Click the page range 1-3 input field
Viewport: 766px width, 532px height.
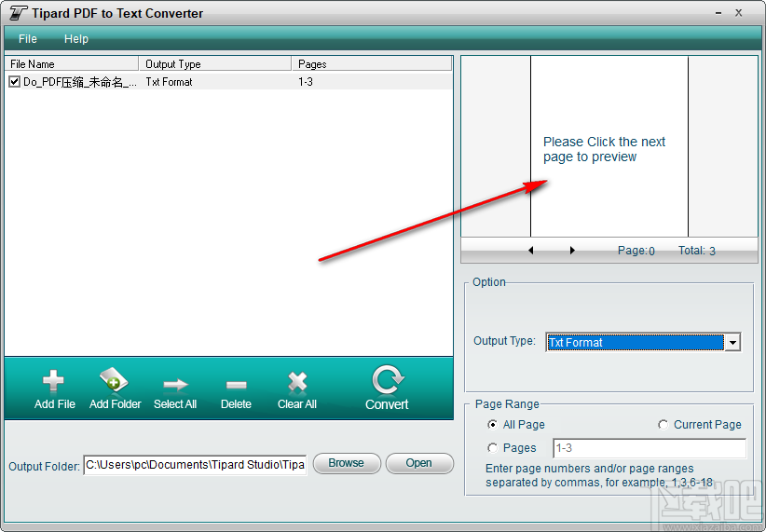650,448
